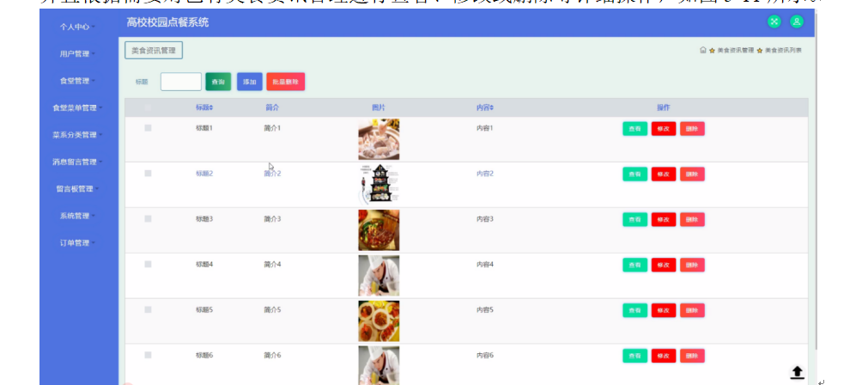Click 修改 button for 标题2
The image size is (868, 385).
click(x=664, y=174)
